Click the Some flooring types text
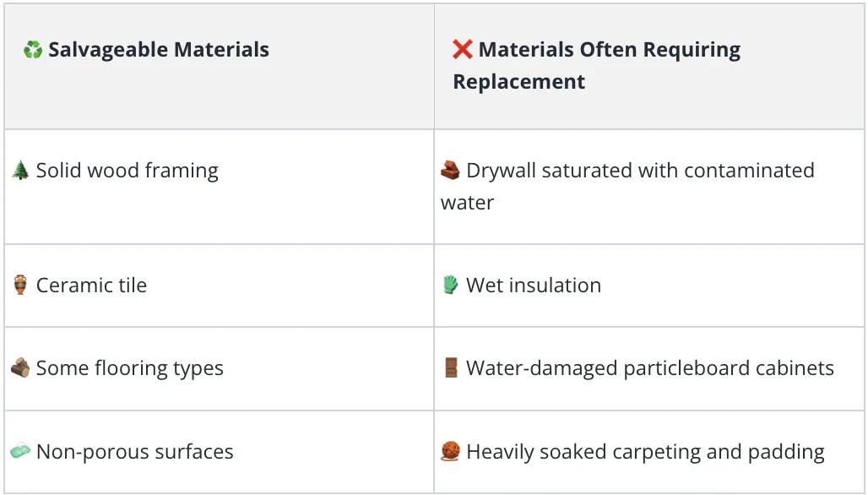The image size is (868, 495). coord(130,369)
